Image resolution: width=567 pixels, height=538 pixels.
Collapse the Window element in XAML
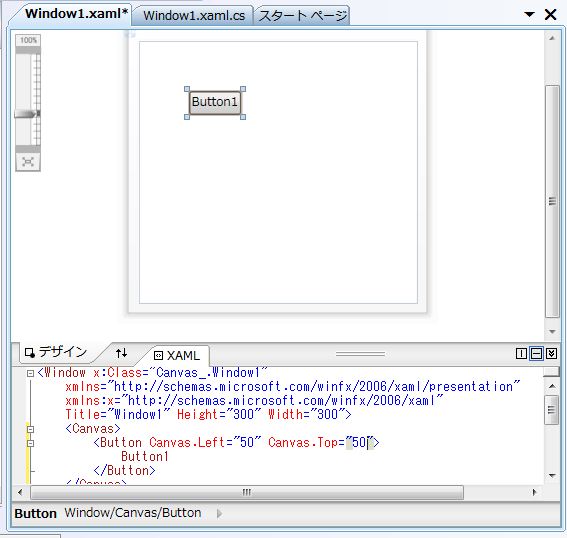pos(31,373)
